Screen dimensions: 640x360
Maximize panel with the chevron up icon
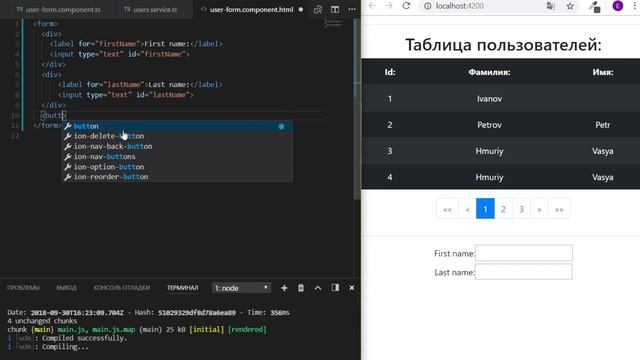318,288
